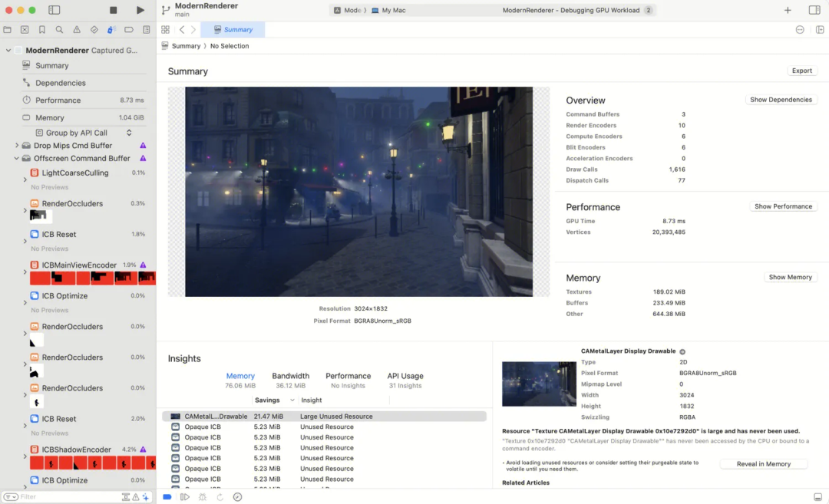Screen dimensions: 829x504
Task: Toggle the right inspector panel
Action: (x=814, y=10)
